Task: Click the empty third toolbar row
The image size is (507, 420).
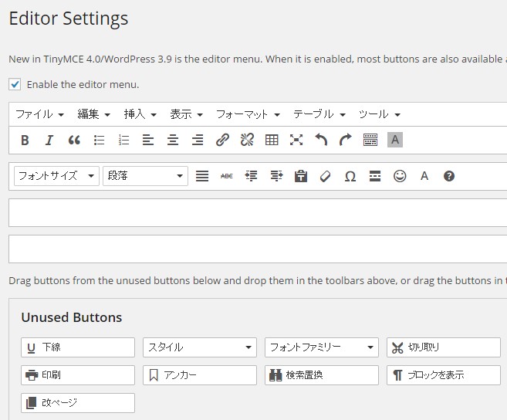Action: (258, 213)
